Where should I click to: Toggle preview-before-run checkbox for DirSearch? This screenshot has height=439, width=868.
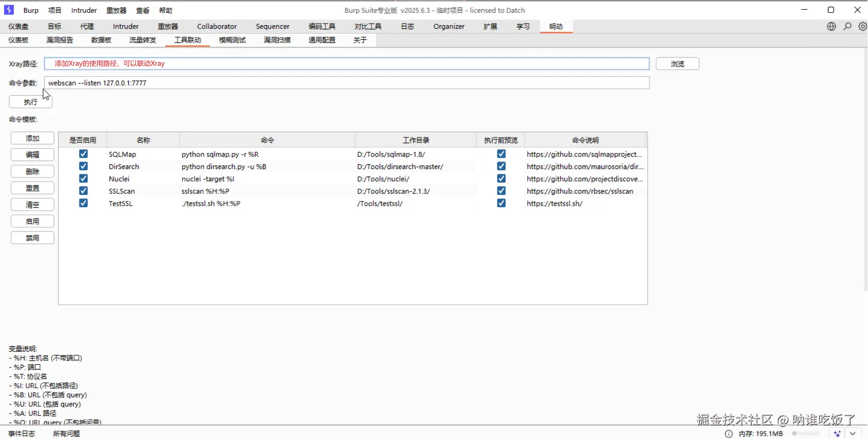(501, 166)
